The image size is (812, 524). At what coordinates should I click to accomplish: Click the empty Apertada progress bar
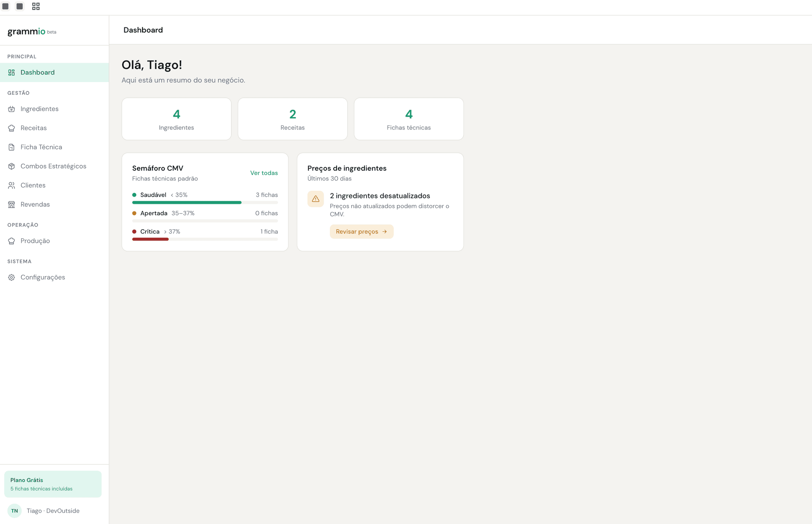[x=205, y=221]
